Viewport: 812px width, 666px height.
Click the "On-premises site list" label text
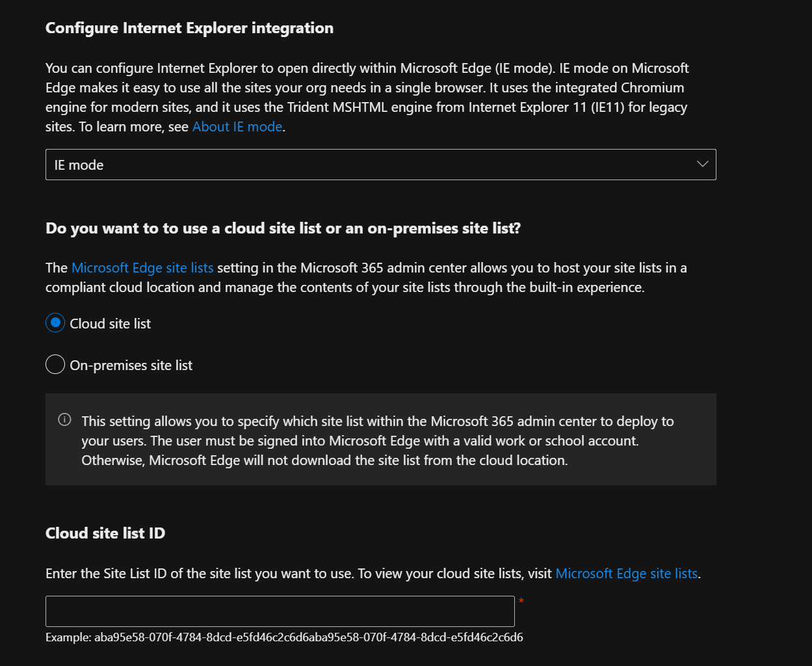click(131, 366)
